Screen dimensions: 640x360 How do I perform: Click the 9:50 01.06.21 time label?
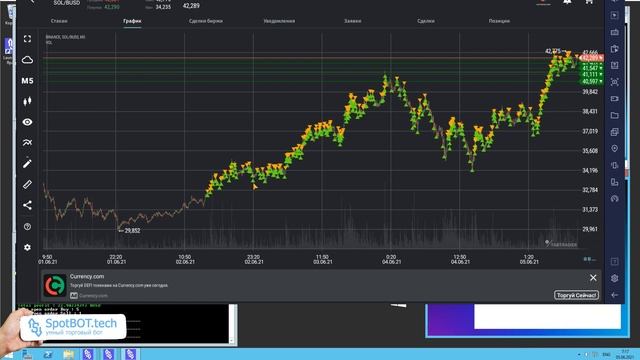click(x=47, y=259)
